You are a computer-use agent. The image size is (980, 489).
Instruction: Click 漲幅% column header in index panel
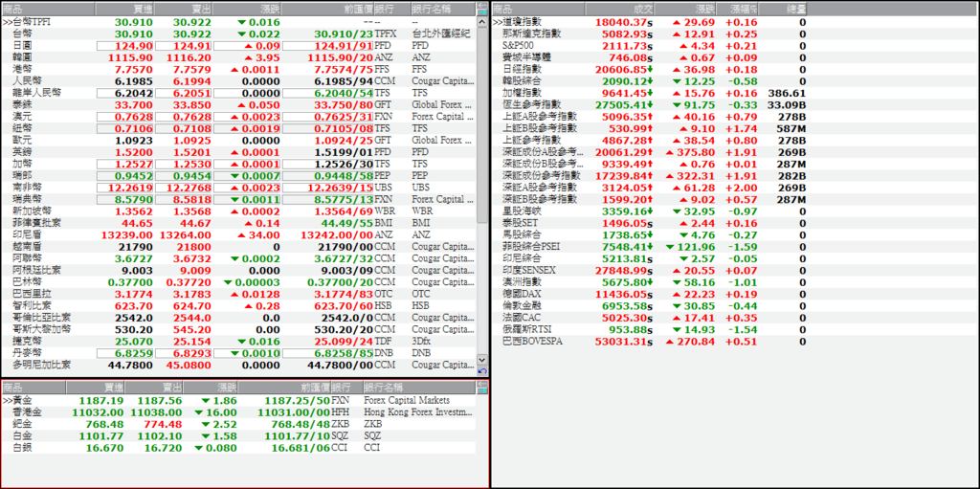[x=736, y=9]
